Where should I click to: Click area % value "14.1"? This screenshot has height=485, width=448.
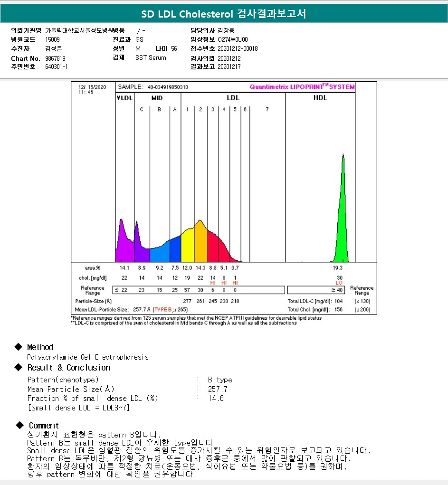click(x=124, y=268)
